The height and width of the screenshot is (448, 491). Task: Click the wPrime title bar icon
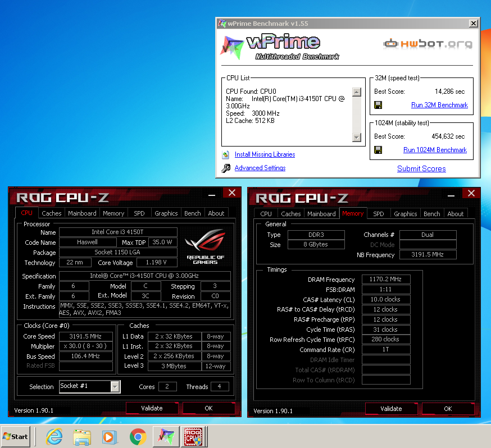point(222,24)
